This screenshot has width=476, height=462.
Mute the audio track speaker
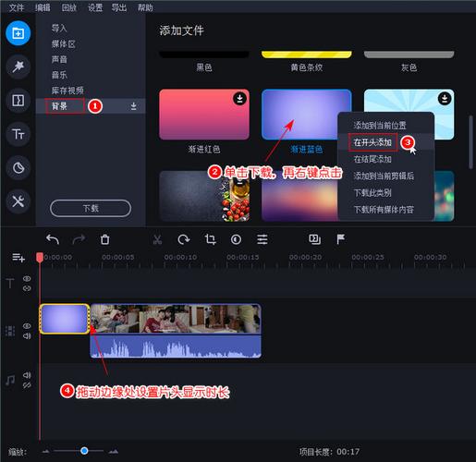coord(27,375)
